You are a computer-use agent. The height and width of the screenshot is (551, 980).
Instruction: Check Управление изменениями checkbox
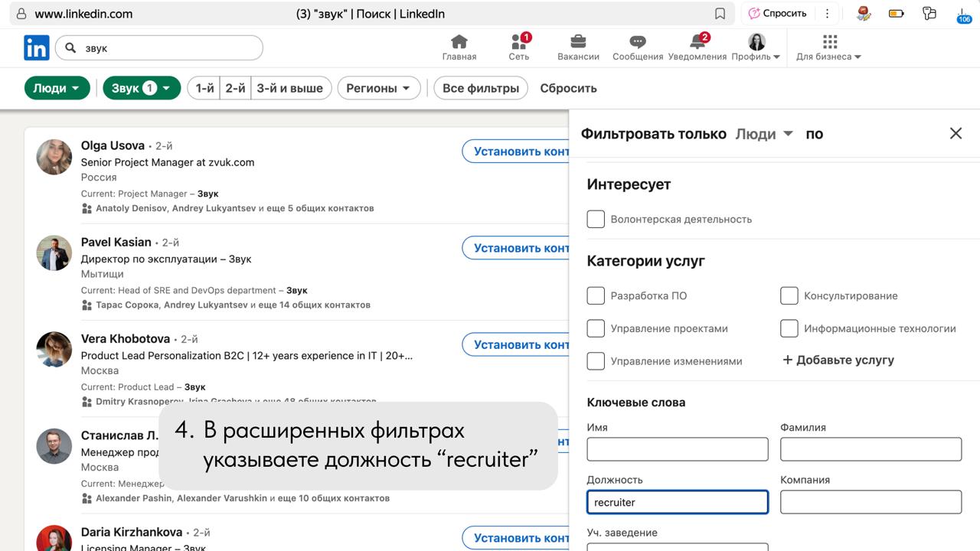point(596,360)
